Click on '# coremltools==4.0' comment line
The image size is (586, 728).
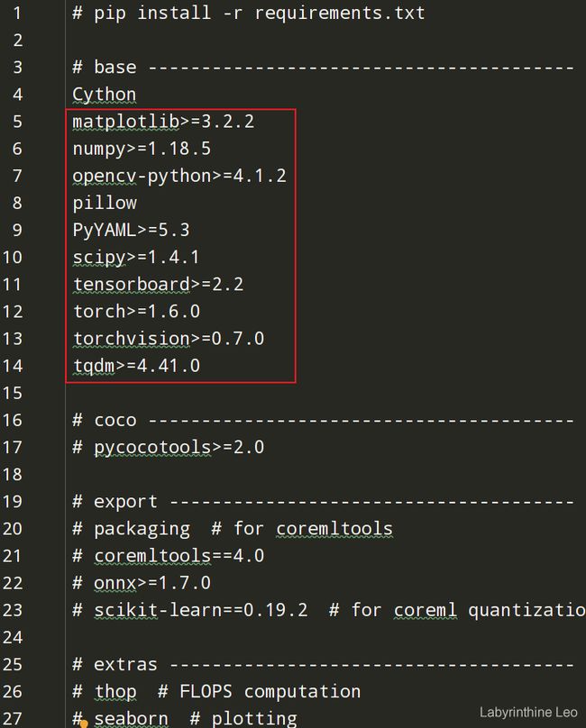[169, 556]
